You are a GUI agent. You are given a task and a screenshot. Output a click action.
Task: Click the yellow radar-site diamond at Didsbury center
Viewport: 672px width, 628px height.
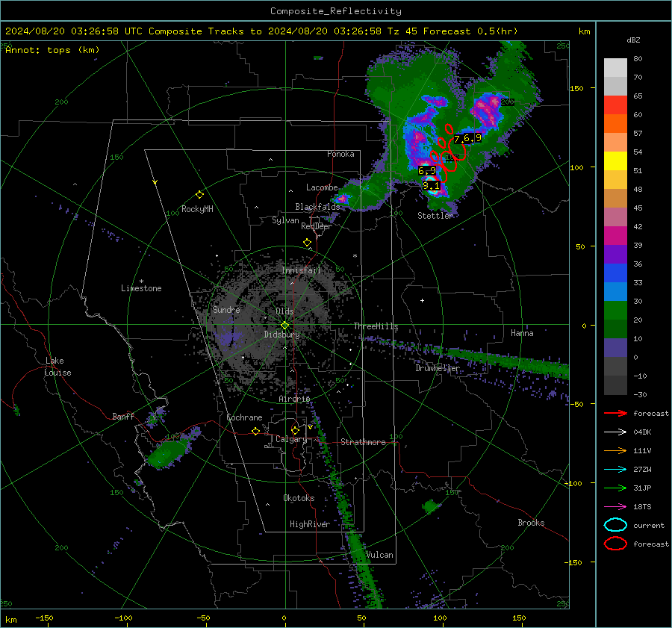coord(285,326)
